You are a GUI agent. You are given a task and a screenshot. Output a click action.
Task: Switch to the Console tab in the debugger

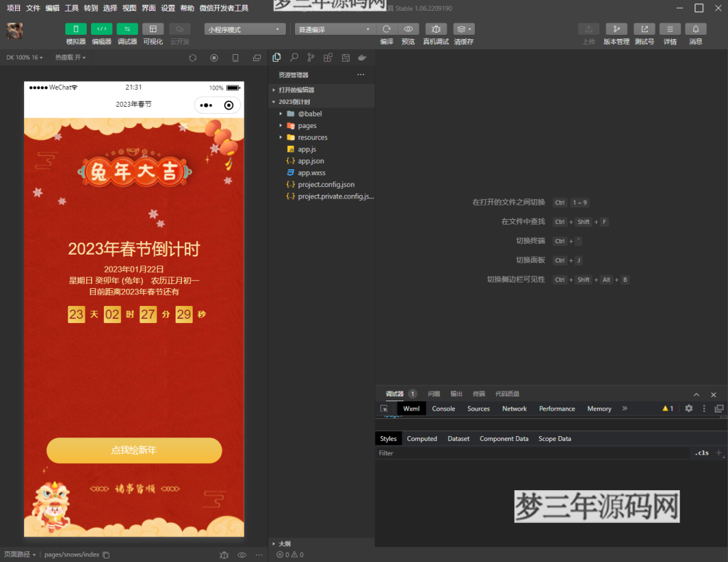[443, 408]
